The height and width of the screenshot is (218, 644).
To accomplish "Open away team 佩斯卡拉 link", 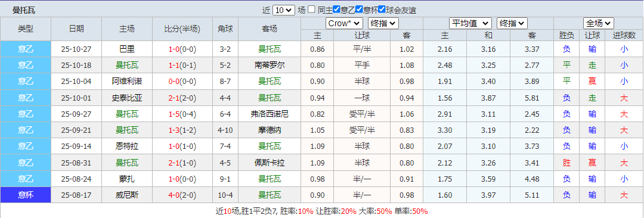I will tap(270, 163).
